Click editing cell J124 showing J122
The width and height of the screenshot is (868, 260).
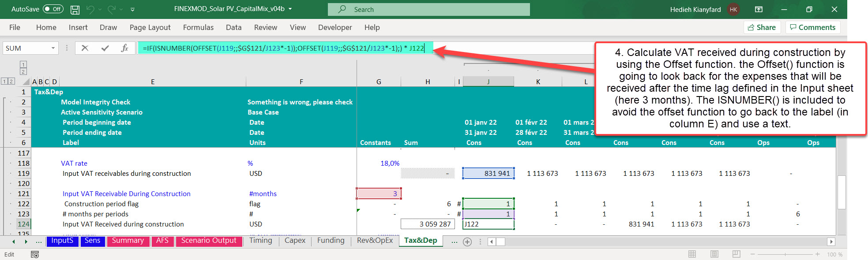tap(488, 224)
